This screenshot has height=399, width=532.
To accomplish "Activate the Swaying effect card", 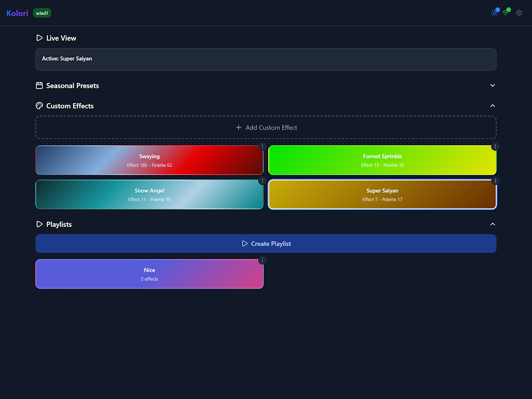I will click(149, 160).
